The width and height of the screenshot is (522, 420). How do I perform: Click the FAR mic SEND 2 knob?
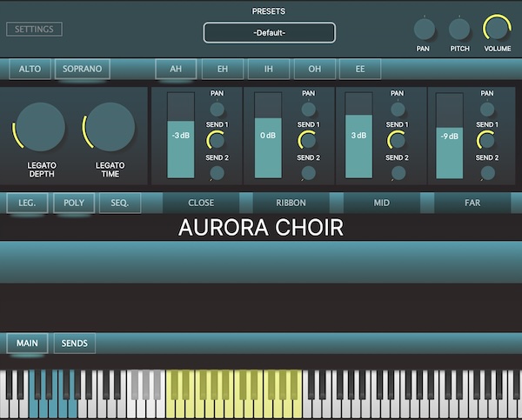point(488,173)
